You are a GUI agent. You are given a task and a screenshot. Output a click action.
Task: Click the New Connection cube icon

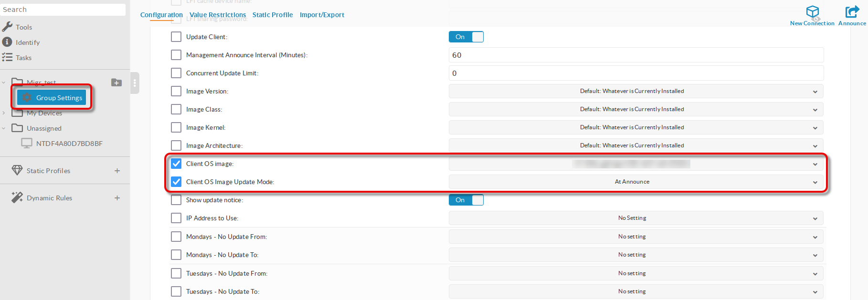click(x=812, y=12)
